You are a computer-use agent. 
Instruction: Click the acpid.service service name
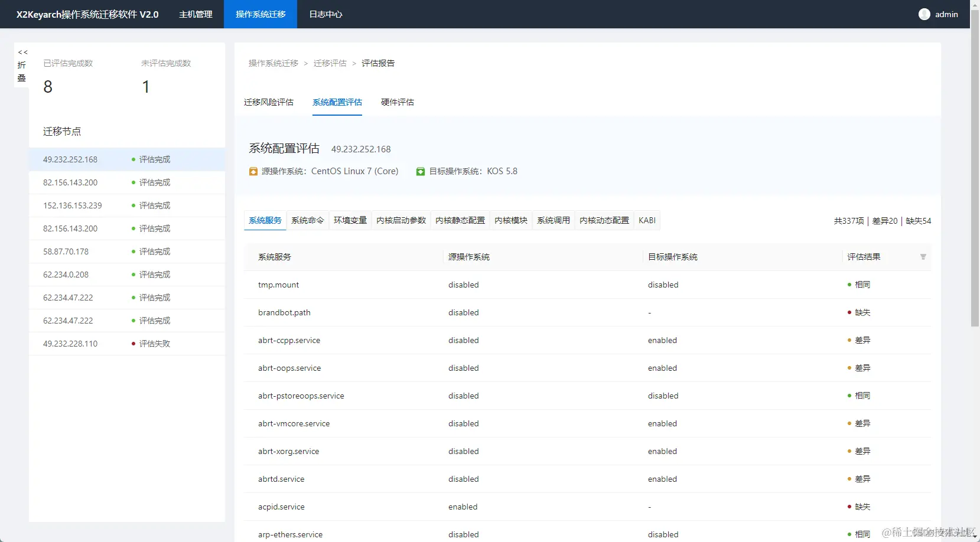coord(281,507)
